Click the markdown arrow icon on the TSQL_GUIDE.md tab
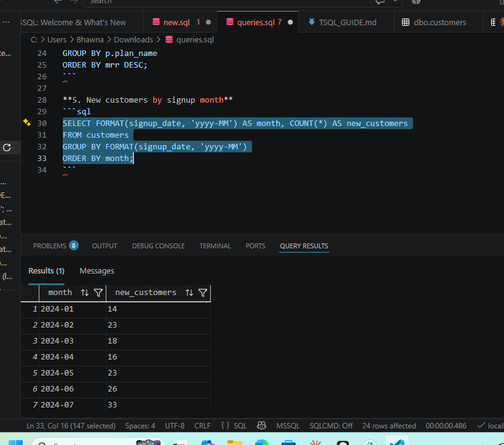This screenshot has width=504, height=445. point(312,22)
